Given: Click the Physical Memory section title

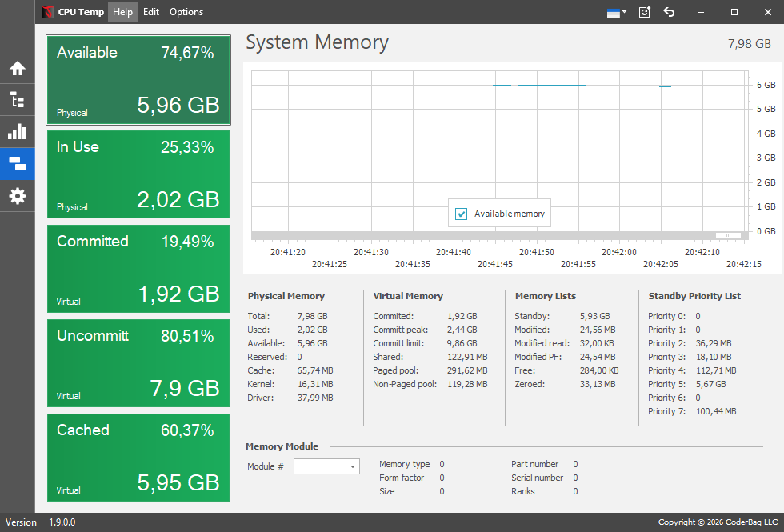Looking at the screenshot, I should pos(286,296).
